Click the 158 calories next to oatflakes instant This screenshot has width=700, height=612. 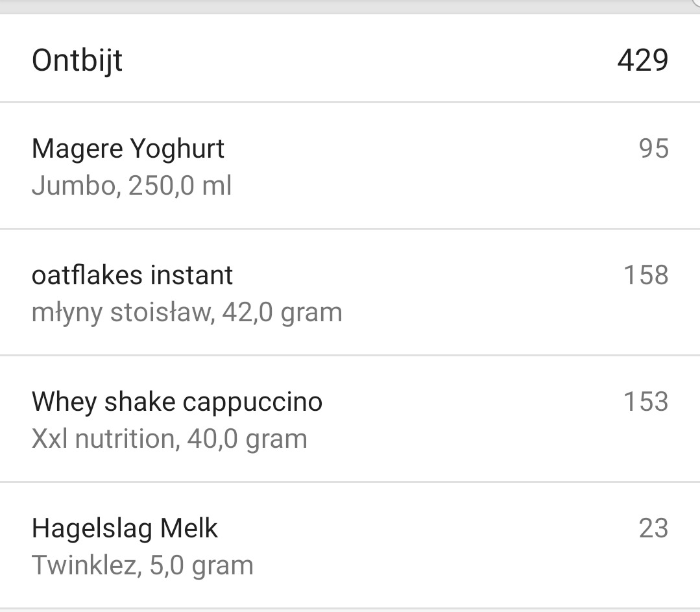pos(646,275)
